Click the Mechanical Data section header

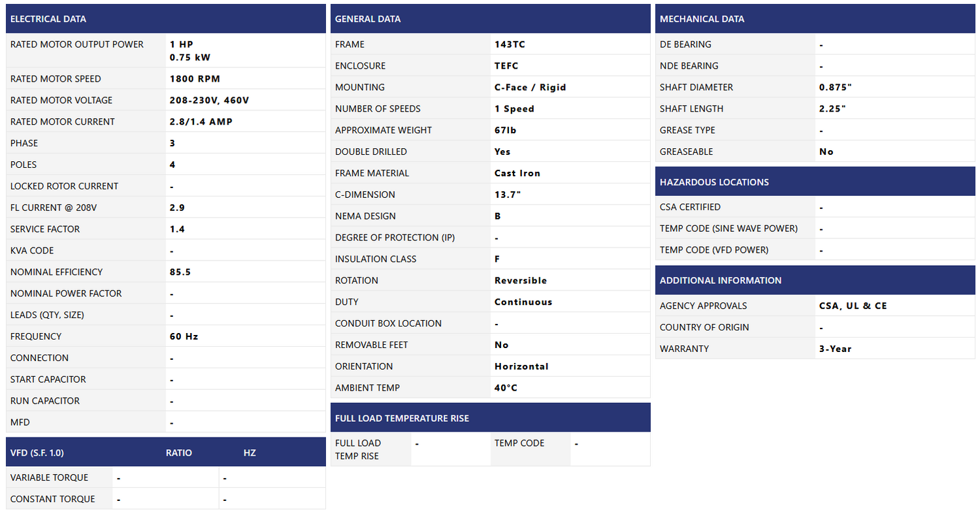click(702, 19)
